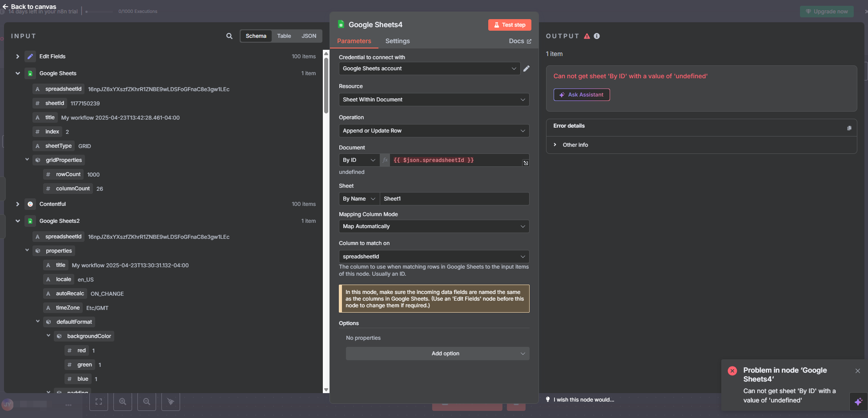Click the tidy up canvas icon
Image resolution: width=868 pixels, height=418 pixels.
click(x=171, y=402)
